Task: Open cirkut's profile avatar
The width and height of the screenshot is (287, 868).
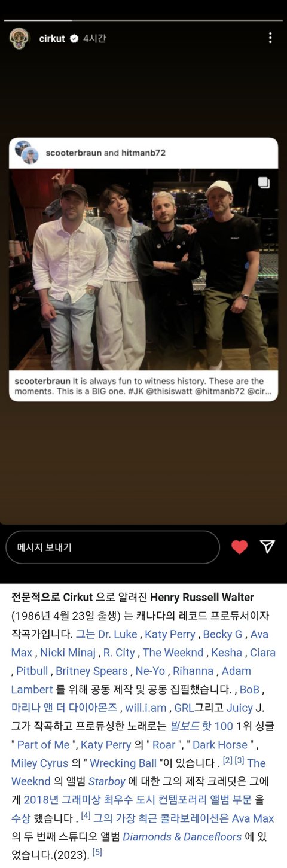Action: tap(19, 38)
